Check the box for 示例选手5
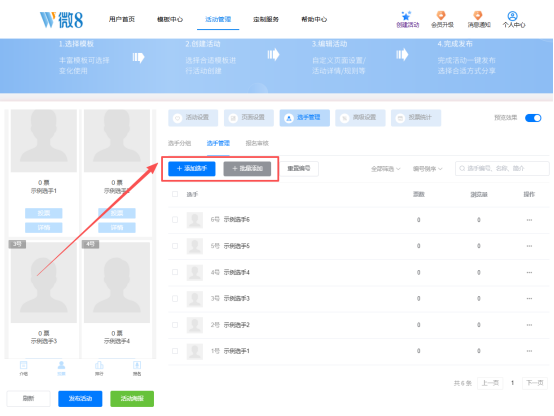Viewport: 554px width, 416px height. click(x=175, y=246)
